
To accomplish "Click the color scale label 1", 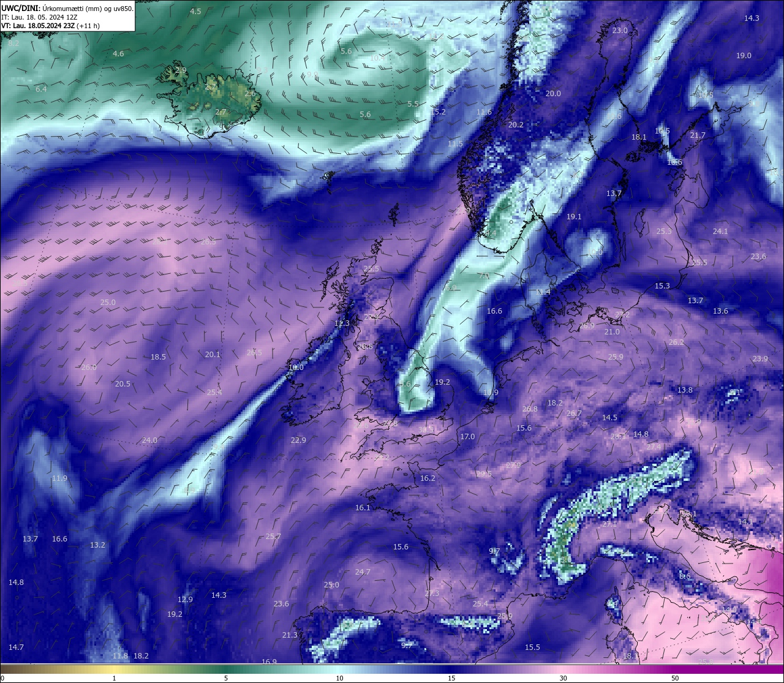I will point(114,679).
